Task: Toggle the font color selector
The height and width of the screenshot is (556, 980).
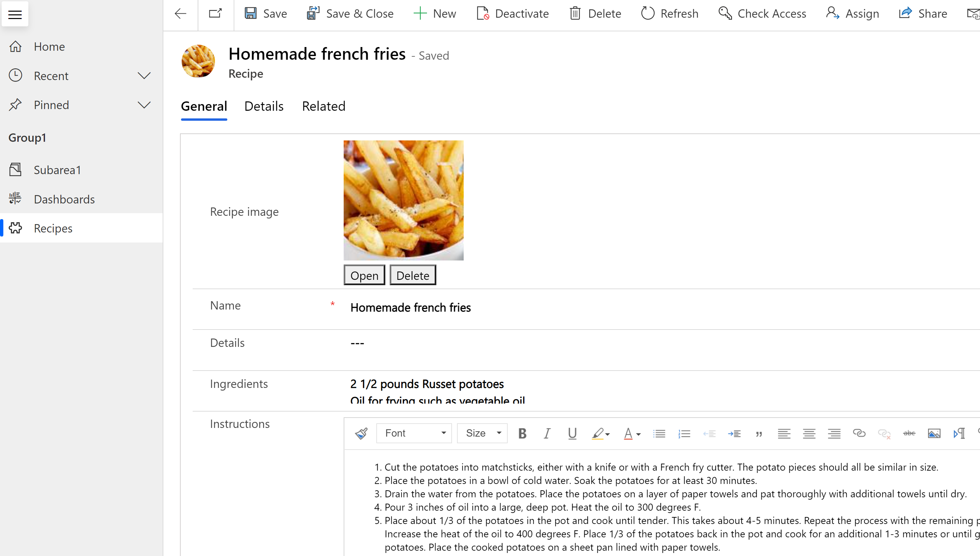Action: (639, 432)
